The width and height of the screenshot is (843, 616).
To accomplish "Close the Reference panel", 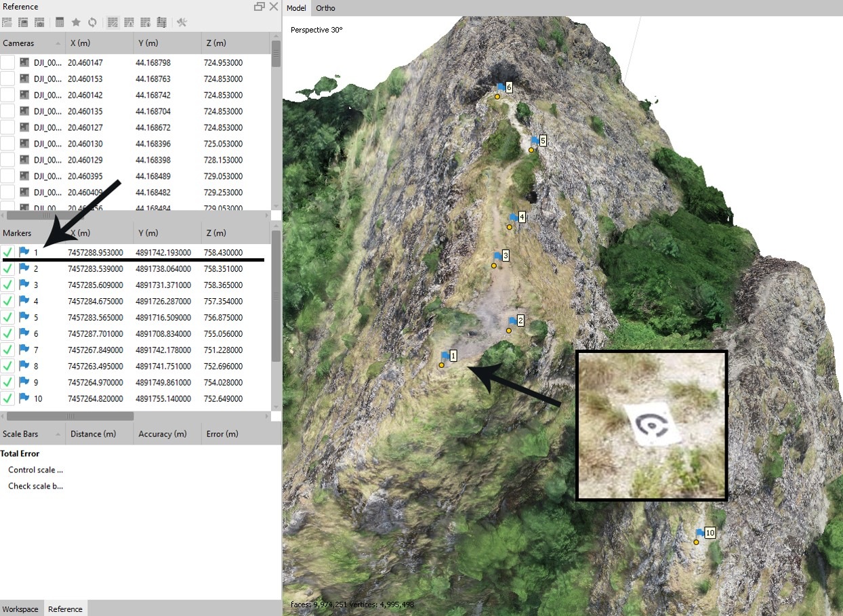I will click(x=273, y=7).
